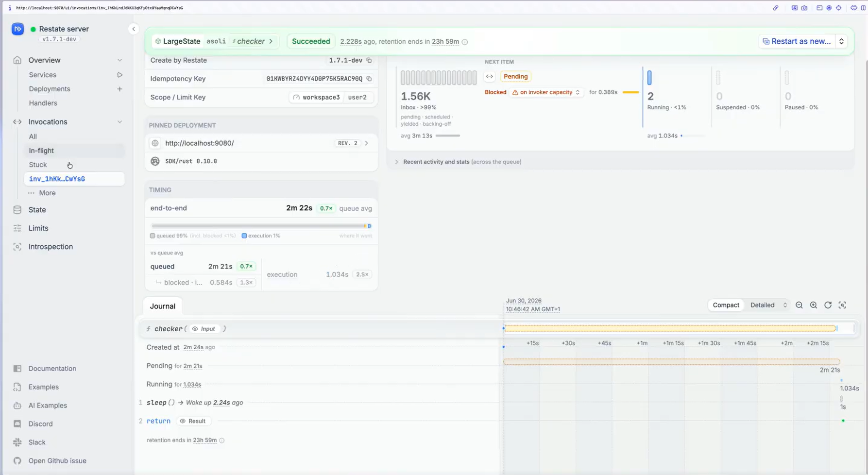Viewport: 868px width, 475px height.
Task: Open State via its database icon
Action: tap(17, 210)
